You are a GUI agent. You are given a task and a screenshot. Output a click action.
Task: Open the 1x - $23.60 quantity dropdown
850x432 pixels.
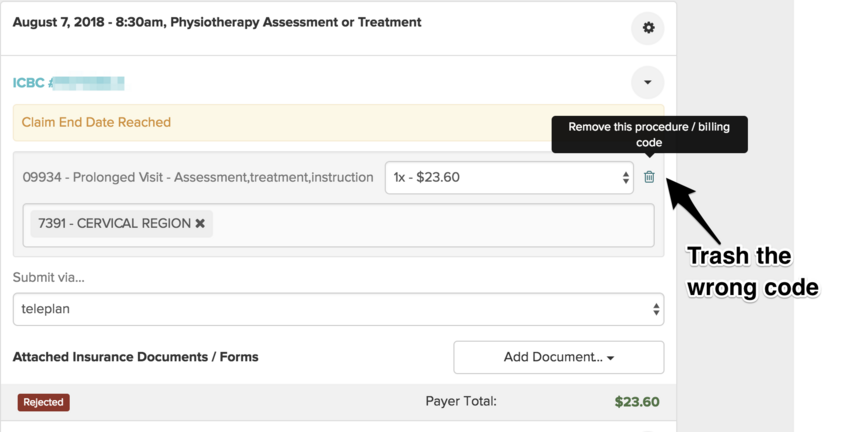click(509, 178)
